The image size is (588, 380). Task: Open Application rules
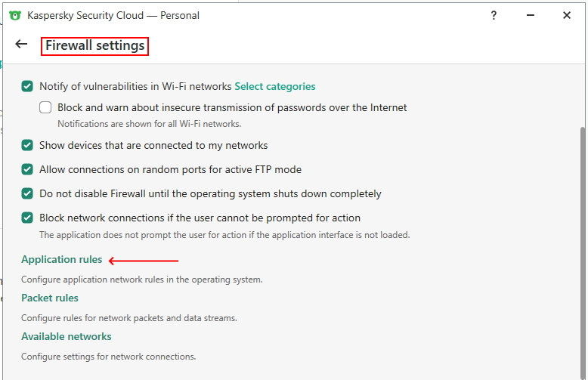click(61, 260)
